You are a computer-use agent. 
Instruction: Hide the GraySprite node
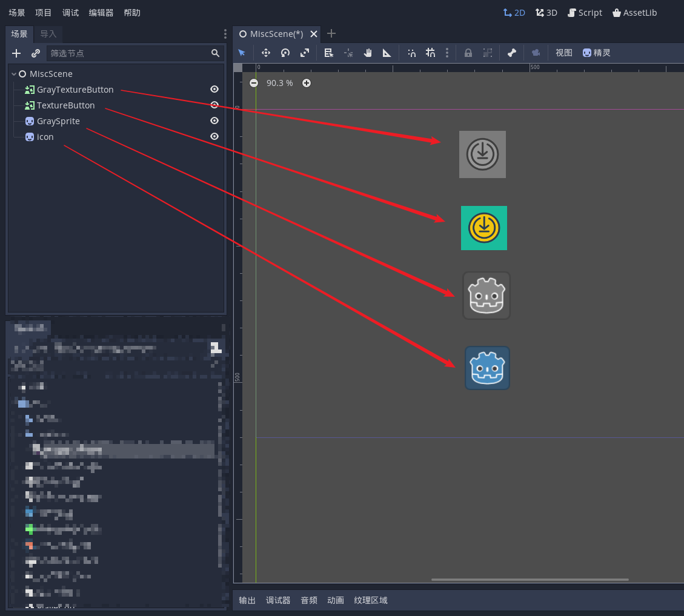(x=214, y=121)
